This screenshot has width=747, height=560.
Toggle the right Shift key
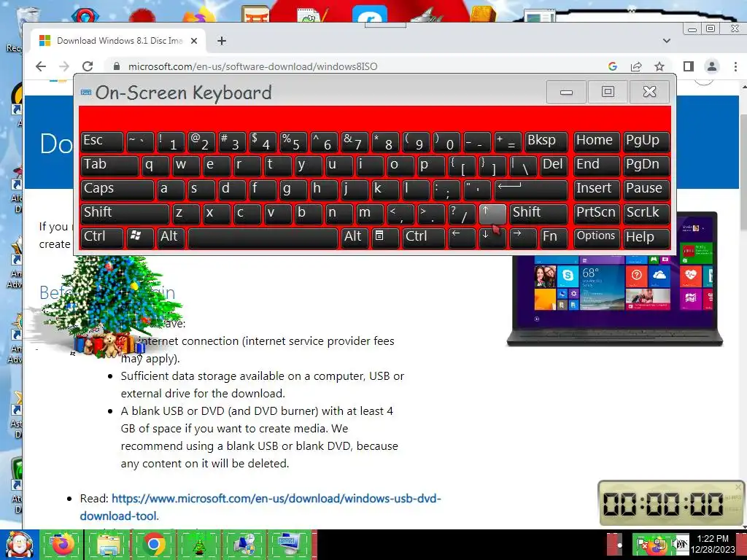(538, 214)
